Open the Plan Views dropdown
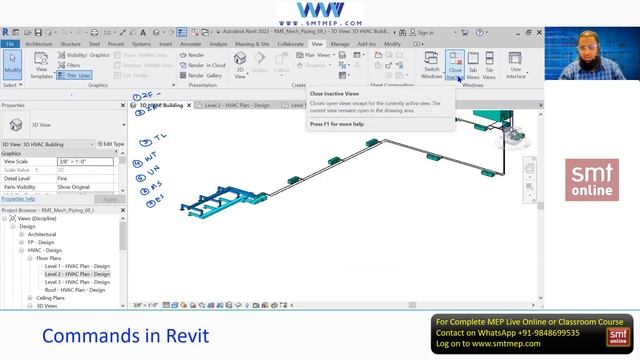The height and width of the screenshot is (360, 640). (315, 55)
